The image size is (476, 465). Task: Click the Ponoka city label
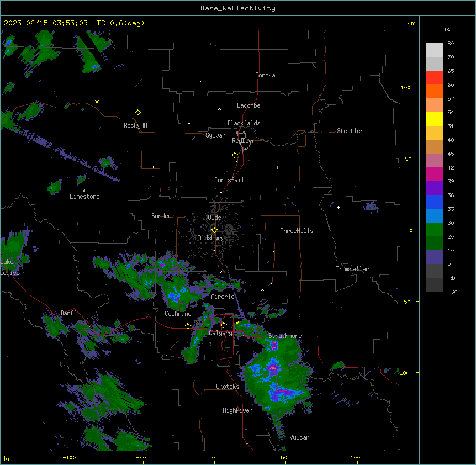tap(265, 75)
